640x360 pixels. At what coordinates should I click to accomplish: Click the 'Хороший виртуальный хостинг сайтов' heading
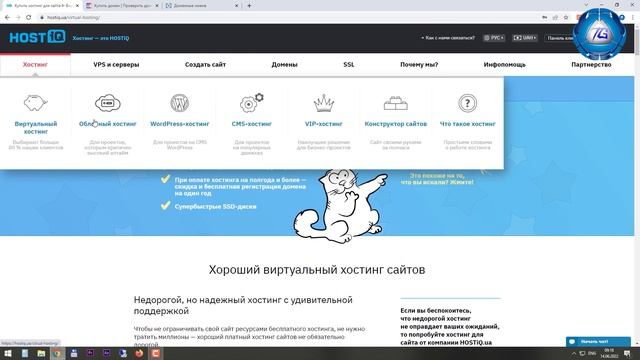(x=317, y=270)
